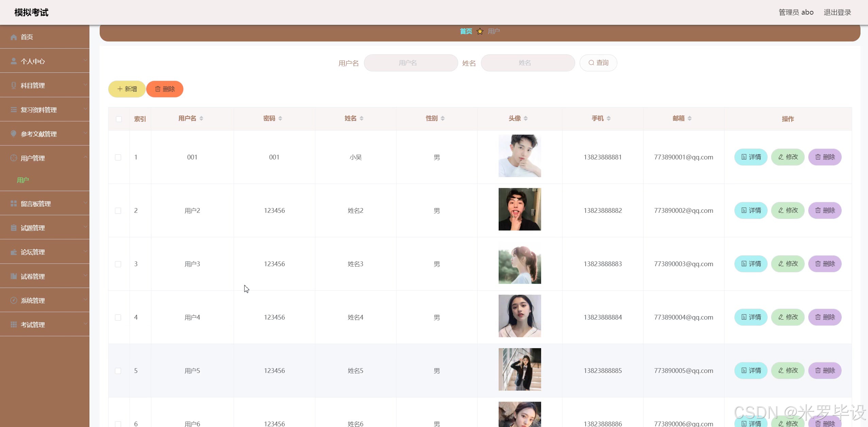The height and width of the screenshot is (427, 868).
Task: Click the home icon beside 首页 in sidebar
Action: [14, 37]
